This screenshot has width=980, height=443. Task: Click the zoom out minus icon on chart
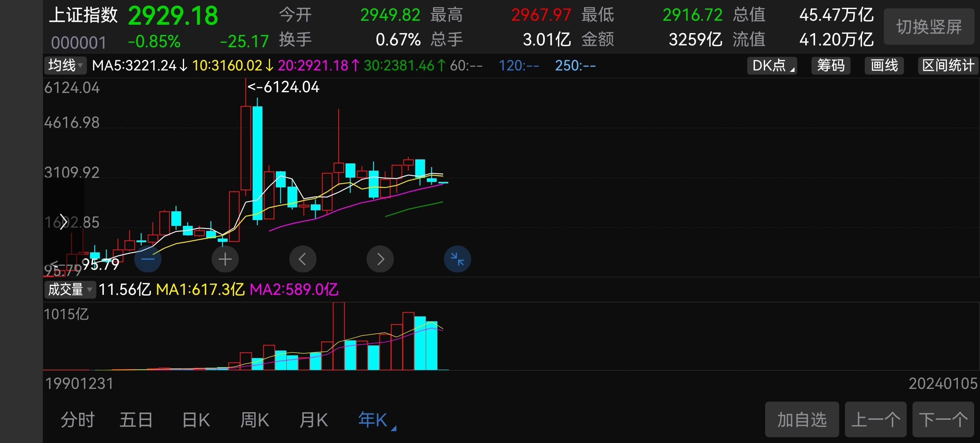pyautogui.click(x=148, y=259)
